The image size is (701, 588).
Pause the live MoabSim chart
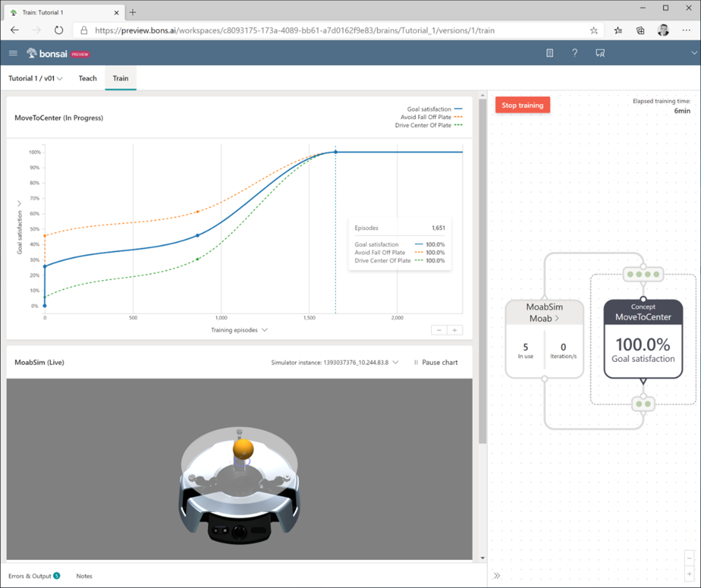435,362
